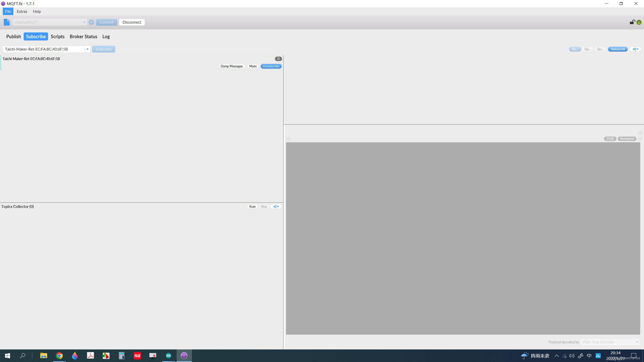644x362 pixels.
Task: Click the Scan icon in Topics Collector
Action: pos(252,206)
